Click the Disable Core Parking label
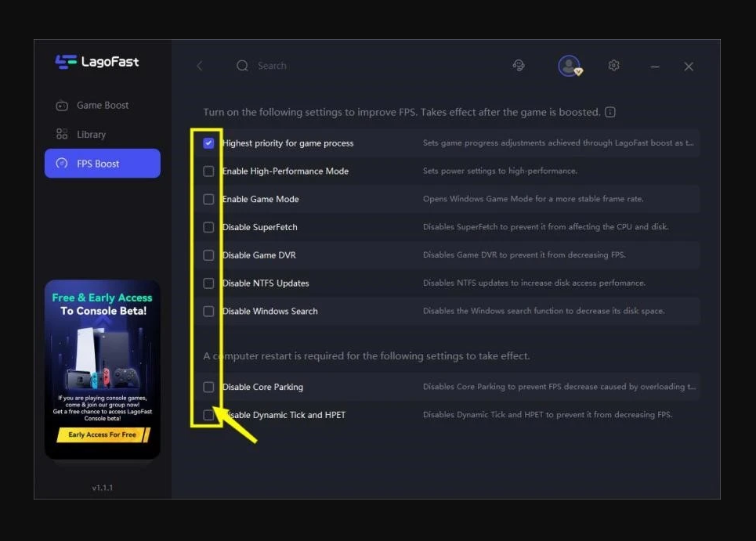Image resolution: width=756 pixels, height=541 pixels. 262,387
